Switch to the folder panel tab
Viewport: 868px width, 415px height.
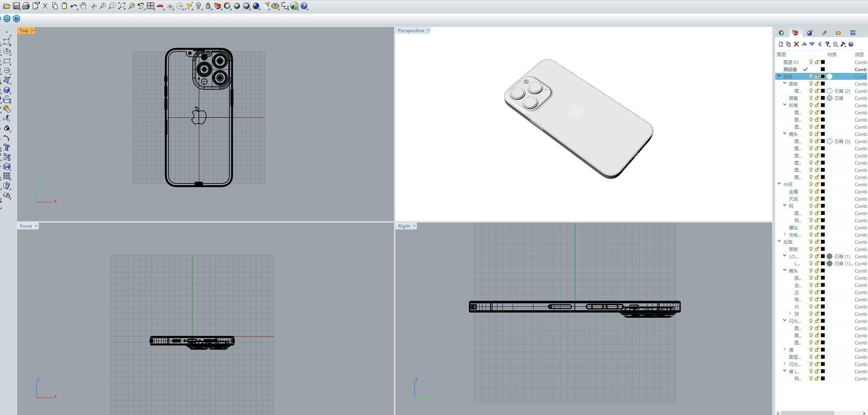pyautogui.click(x=838, y=33)
